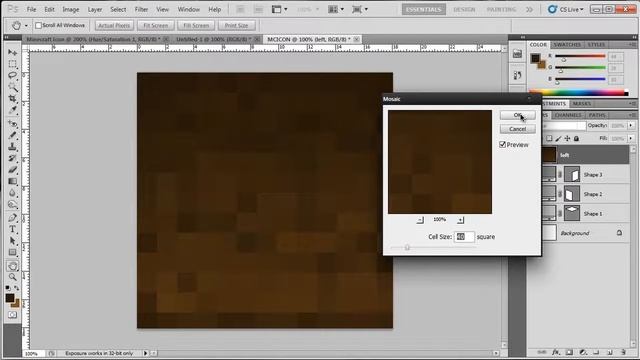
Task: Open the File menu
Action: click(x=31, y=9)
